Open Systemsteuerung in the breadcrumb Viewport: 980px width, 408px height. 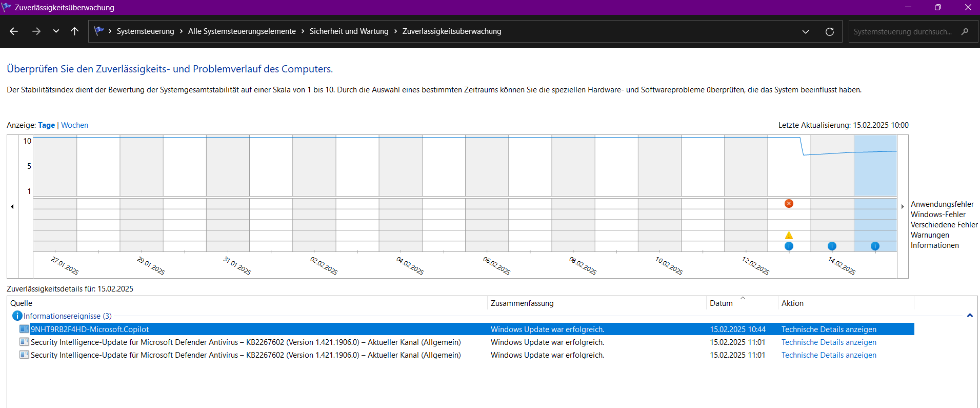(145, 31)
